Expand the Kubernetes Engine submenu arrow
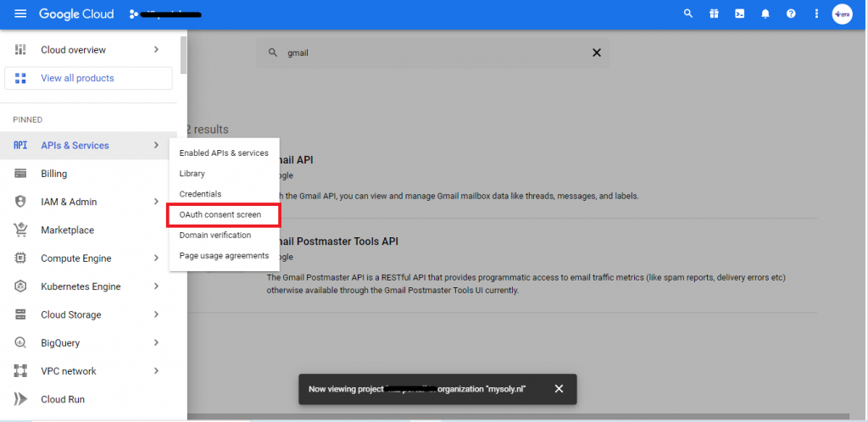This screenshot has width=868, height=422. coord(156,286)
